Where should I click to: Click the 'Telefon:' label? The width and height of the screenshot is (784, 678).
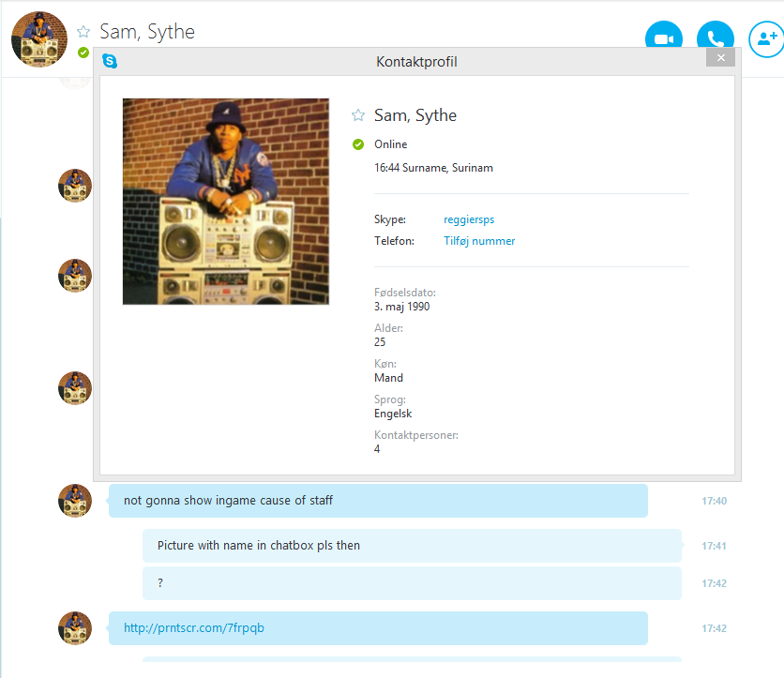point(394,241)
